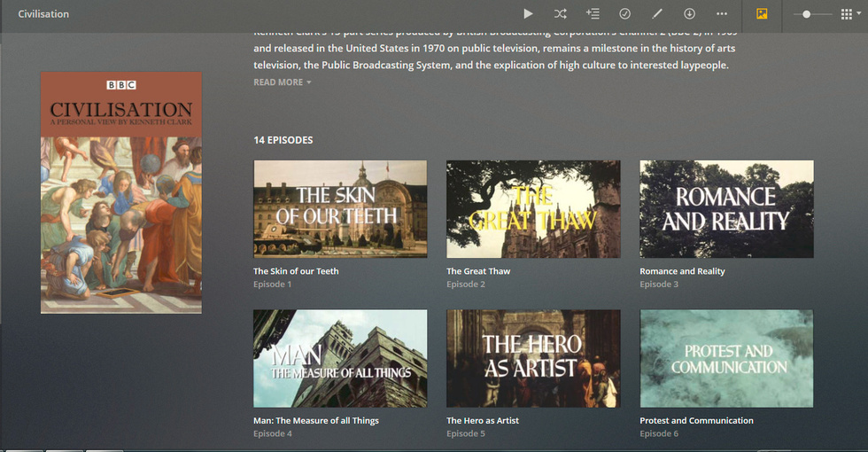Open The Great Thaw thumbnail
The image size is (868, 452).
[x=533, y=209]
